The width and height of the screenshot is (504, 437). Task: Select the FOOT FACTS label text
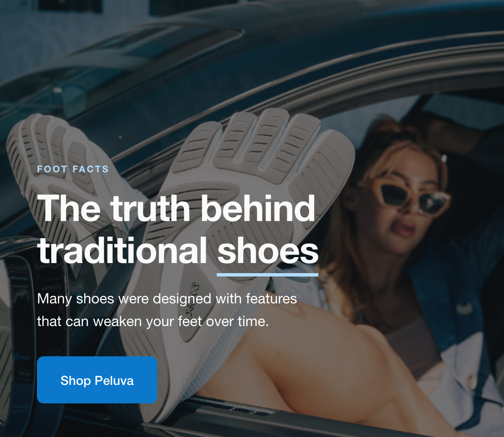click(73, 169)
